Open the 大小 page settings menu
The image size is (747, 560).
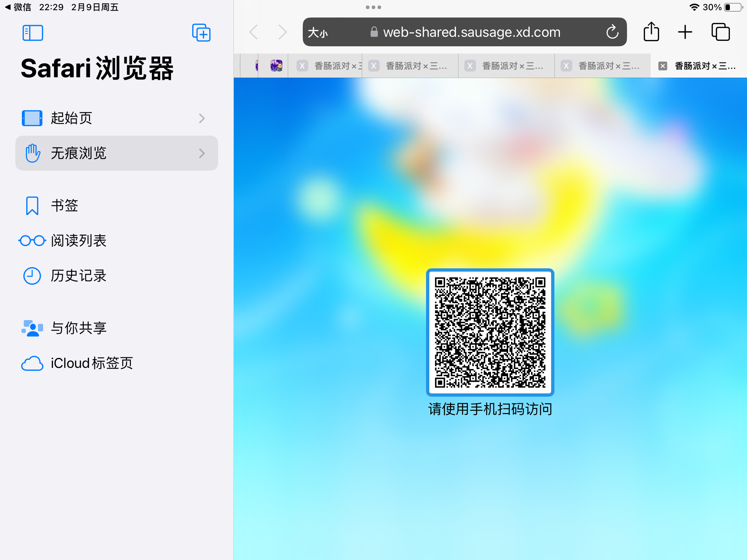[318, 32]
